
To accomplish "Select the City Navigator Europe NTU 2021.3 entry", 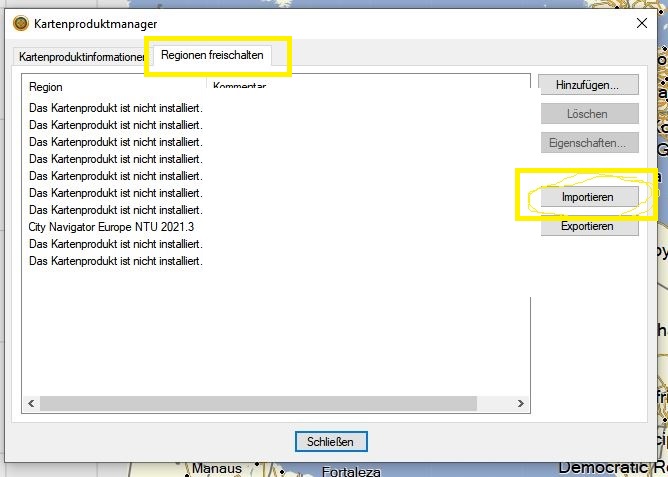I will tap(112, 227).
